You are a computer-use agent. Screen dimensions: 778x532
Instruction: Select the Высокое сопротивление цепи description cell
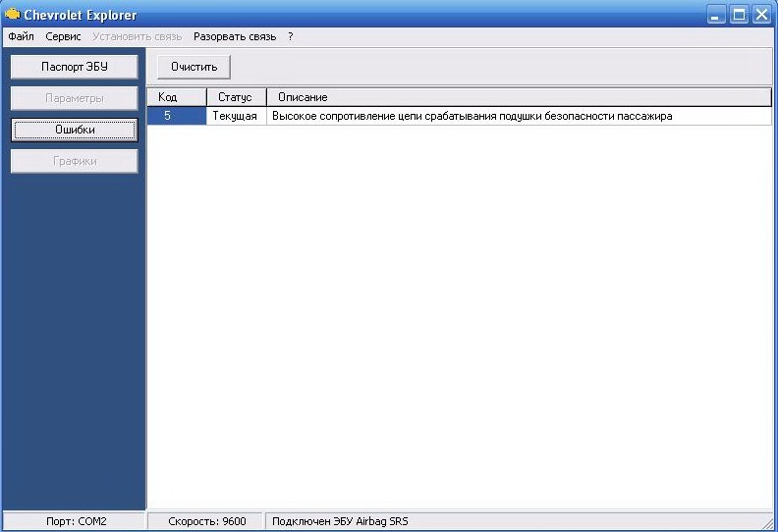[519, 116]
